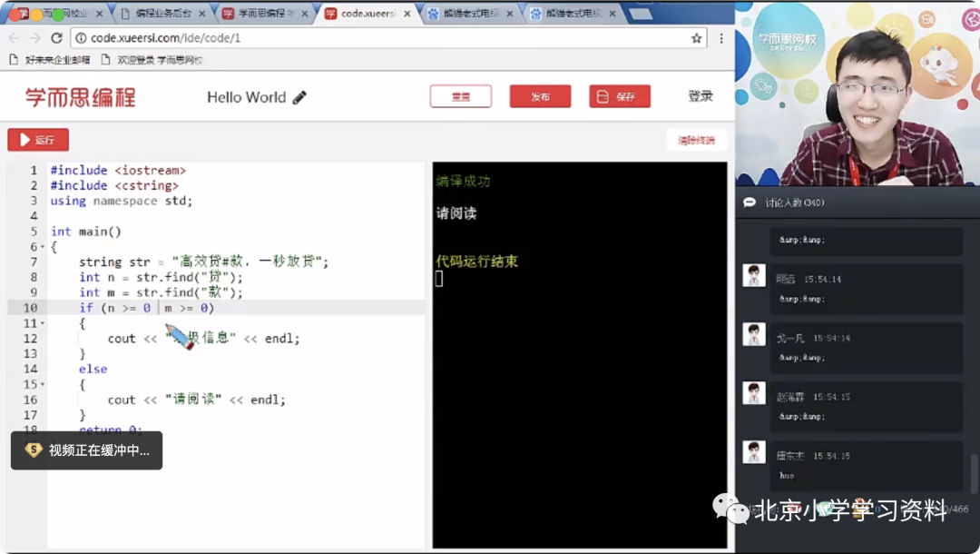The height and width of the screenshot is (554, 980).
Task: Clear the terminal output button
Action: click(x=696, y=140)
